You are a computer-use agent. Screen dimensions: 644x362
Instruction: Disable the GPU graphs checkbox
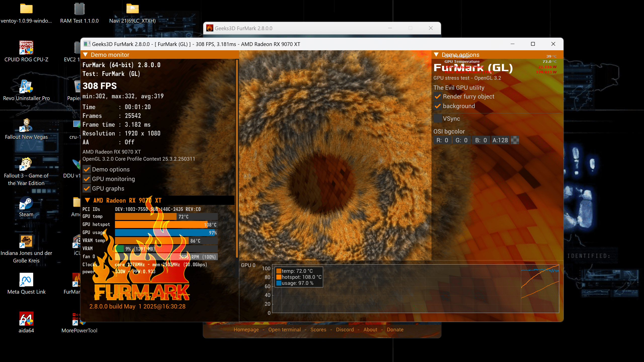(87, 189)
